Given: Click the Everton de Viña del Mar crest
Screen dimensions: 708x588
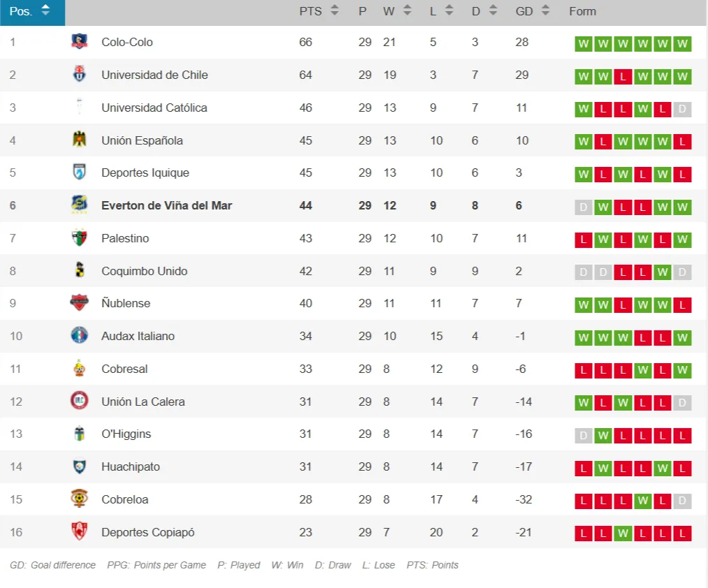Looking at the screenshot, I should (x=80, y=205).
